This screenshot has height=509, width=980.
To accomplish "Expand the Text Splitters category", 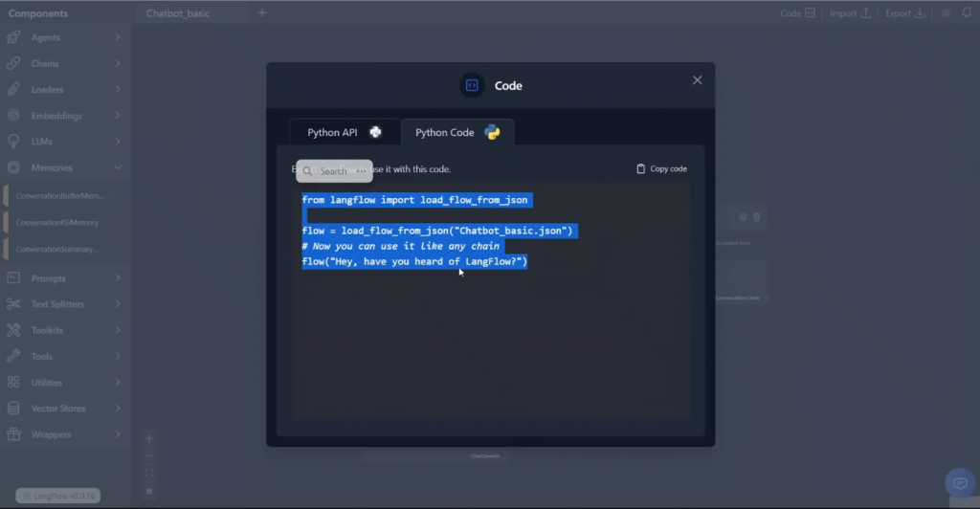I will [x=64, y=304].
